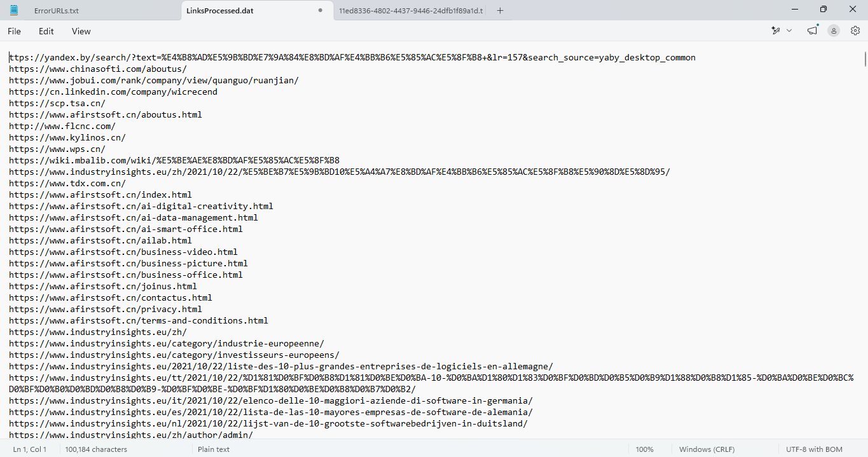Click the https://www.kylinos.cn/ line
Screen dimensions: 868x457
click(x=67, y=137)
